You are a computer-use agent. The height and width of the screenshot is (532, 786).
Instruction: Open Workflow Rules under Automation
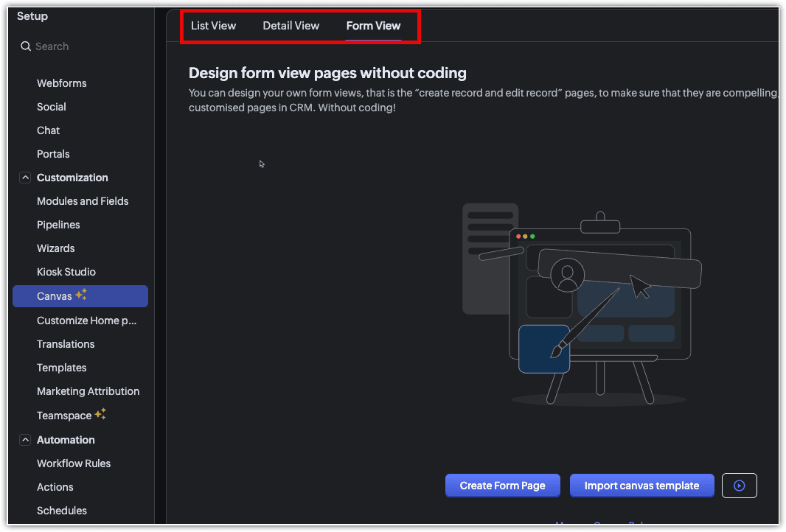tap(74, 463)
